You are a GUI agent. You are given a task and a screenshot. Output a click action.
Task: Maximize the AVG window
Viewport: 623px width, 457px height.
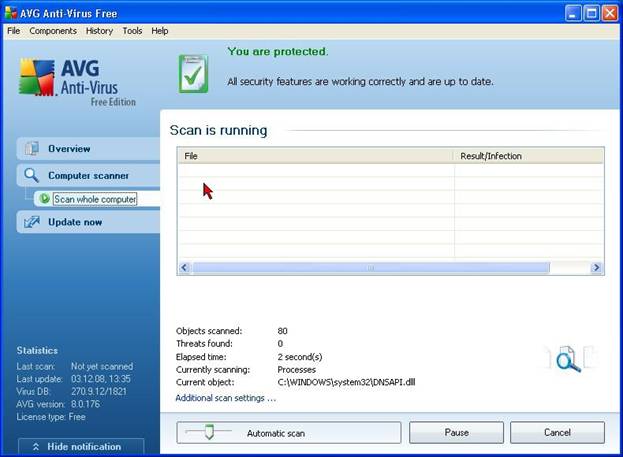(x=592, y=14)
